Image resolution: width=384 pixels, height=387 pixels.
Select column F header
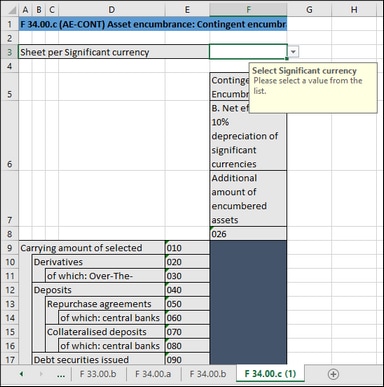248,10
